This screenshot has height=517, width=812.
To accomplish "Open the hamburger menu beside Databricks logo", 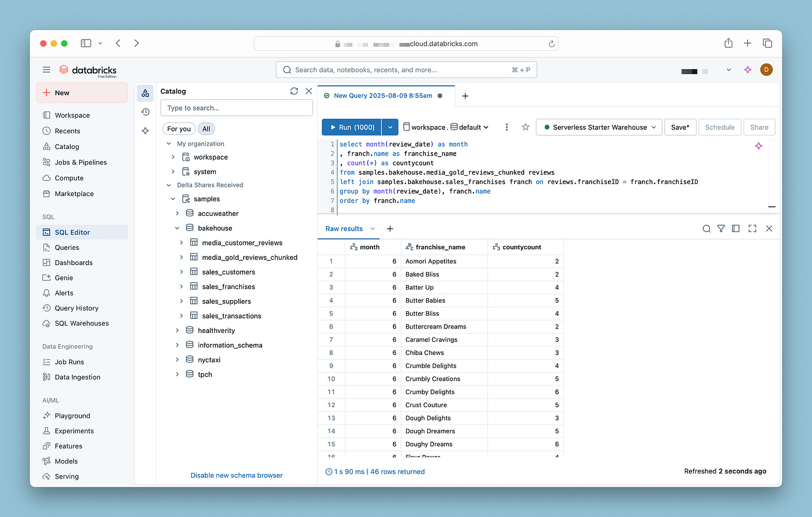I will coord(46,70).
